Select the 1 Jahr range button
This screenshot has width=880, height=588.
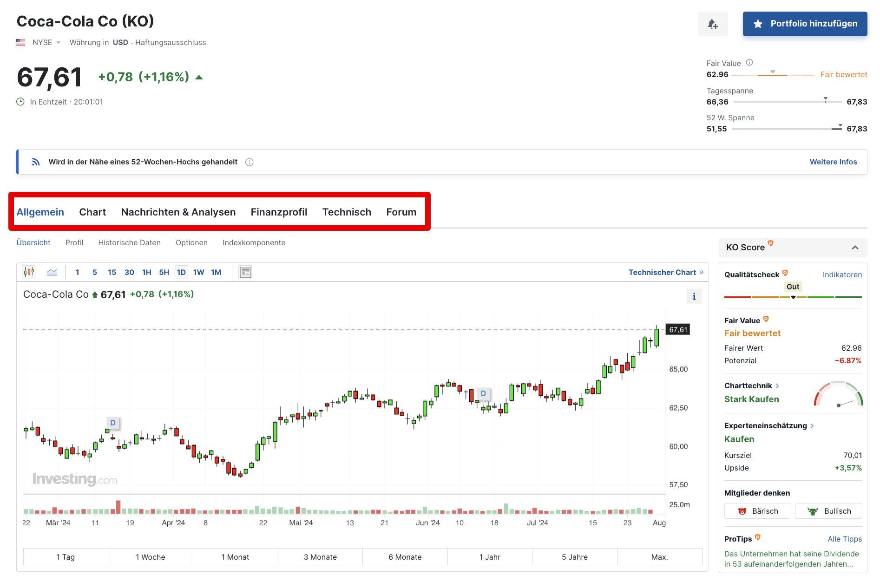pos(490,557)
